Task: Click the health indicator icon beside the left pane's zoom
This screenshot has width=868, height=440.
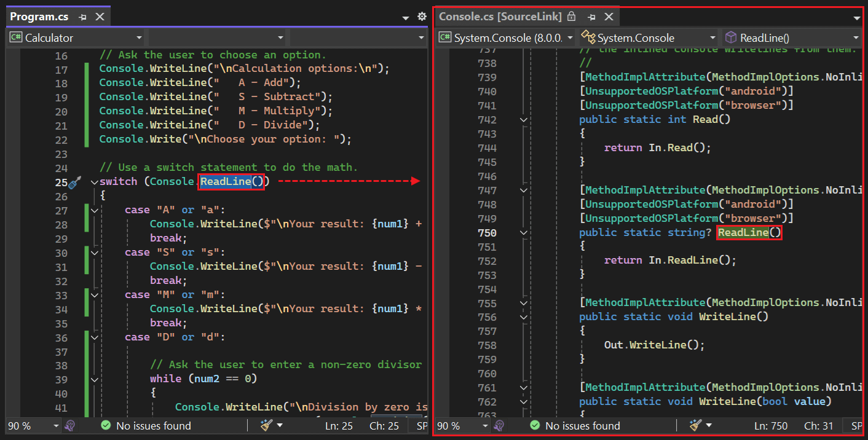Action: click(70, 425)
